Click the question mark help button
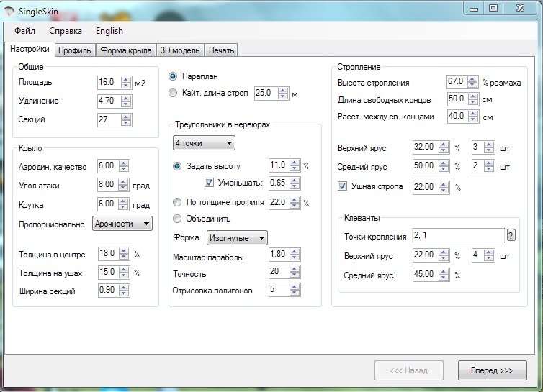Screen dimensions: 543x392 click(511, 235)
